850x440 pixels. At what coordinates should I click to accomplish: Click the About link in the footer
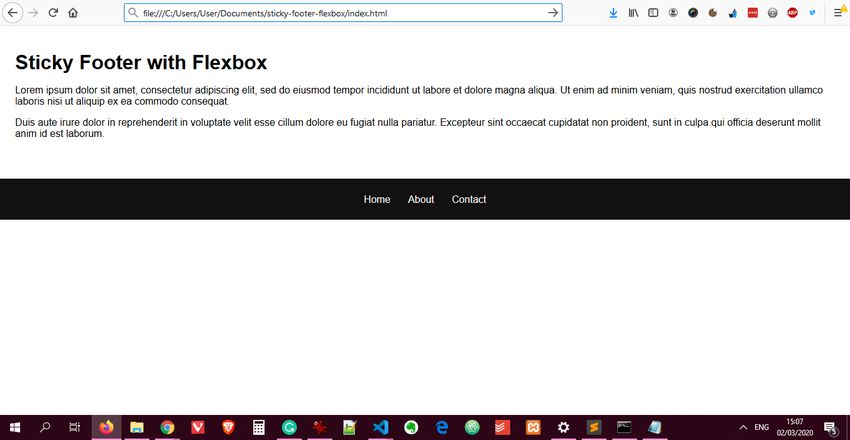pos(421,199)
